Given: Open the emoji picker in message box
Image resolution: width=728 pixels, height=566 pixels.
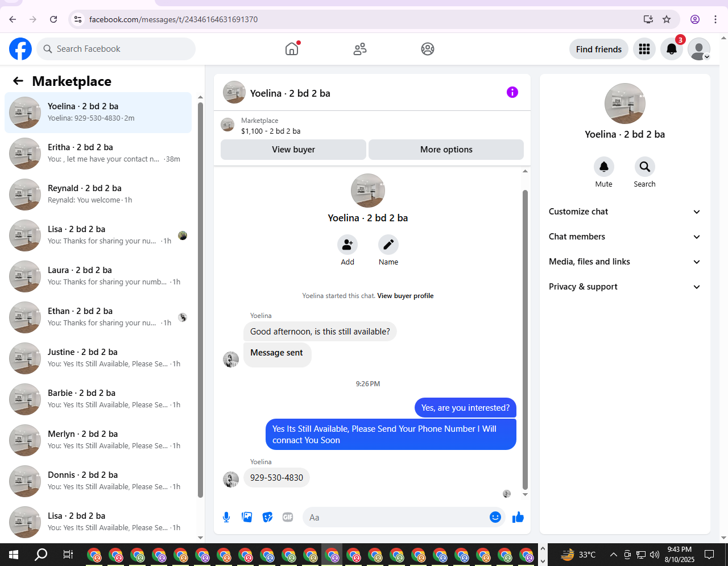Looking at the screenshot, I should [495, 517].
